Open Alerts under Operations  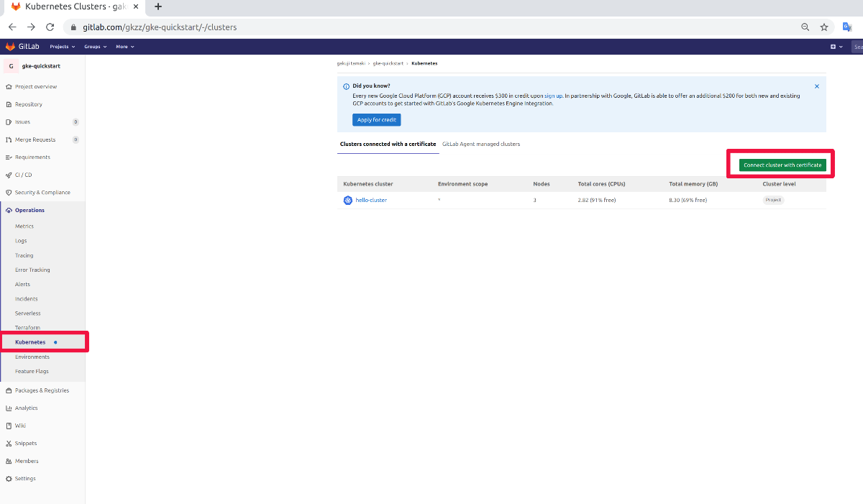[23, 284]
